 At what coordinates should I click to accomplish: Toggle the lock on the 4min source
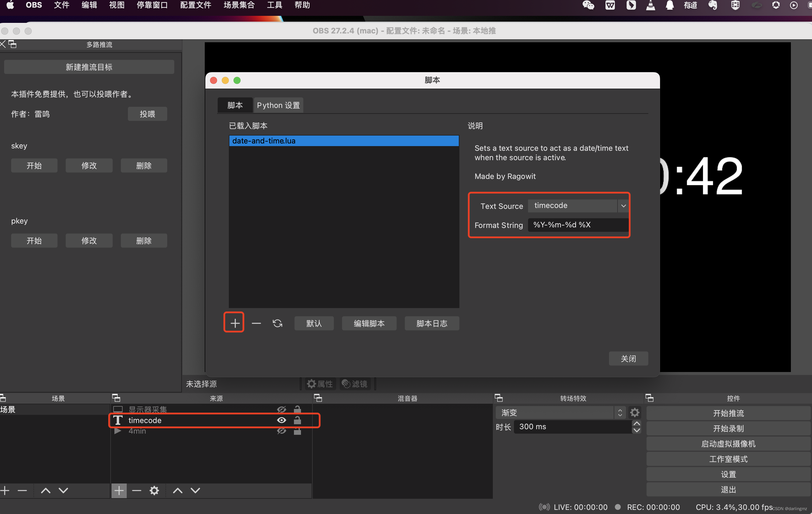[x=297, y=431]
